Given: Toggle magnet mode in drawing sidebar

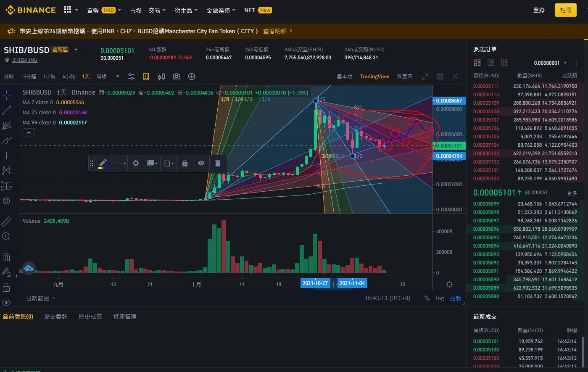Looking at the screenshot, I should [x=6, y=257].
